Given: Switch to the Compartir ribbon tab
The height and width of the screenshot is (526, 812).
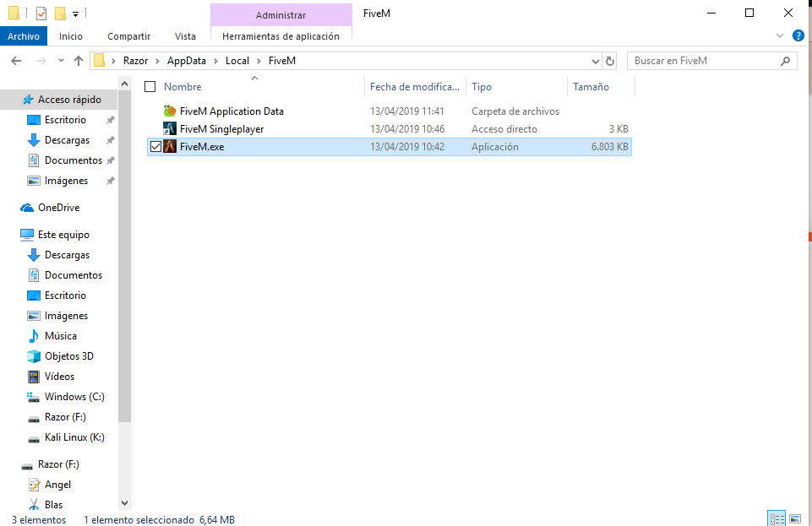Looking at the screenshot, I should point(129,36).
